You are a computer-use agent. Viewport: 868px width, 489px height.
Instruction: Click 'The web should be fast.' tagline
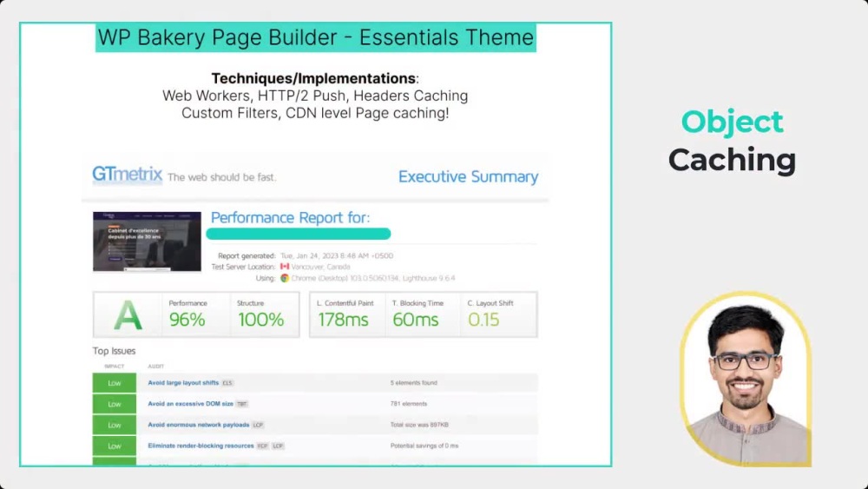click(221, 177)
